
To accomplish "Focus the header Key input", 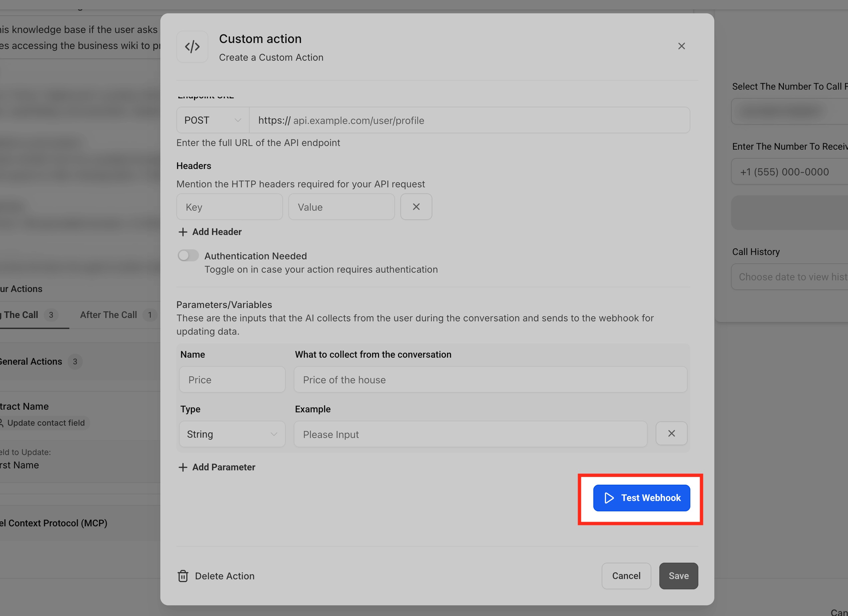I will pos(229,207).
